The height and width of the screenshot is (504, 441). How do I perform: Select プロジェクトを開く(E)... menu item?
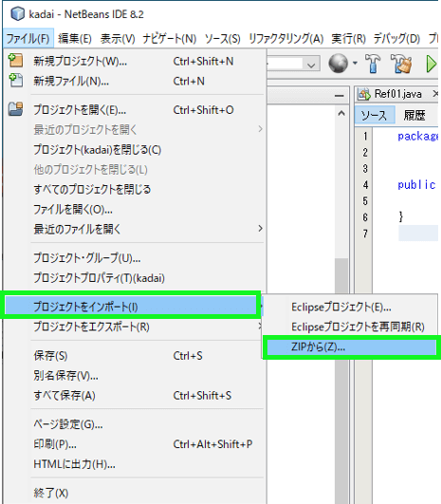point(135,110)
